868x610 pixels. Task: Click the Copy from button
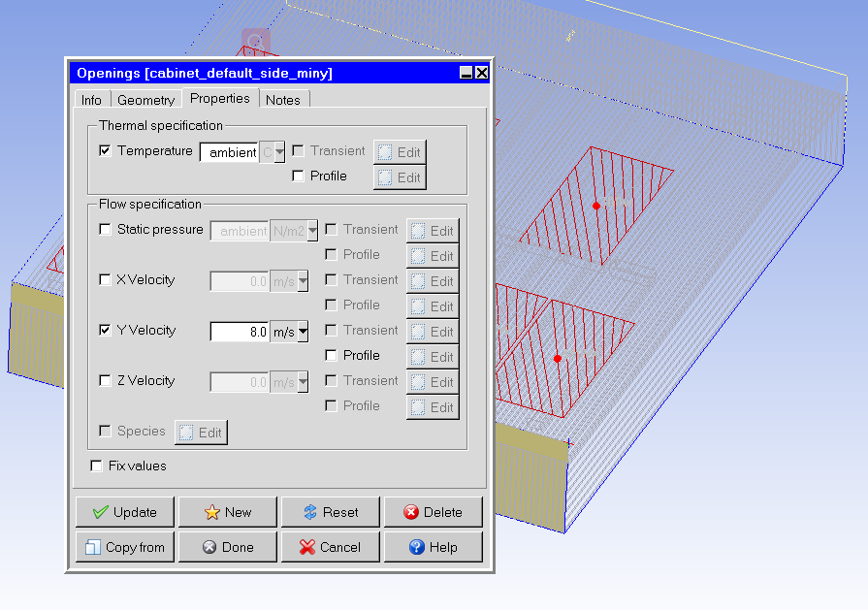coord(124,547)
